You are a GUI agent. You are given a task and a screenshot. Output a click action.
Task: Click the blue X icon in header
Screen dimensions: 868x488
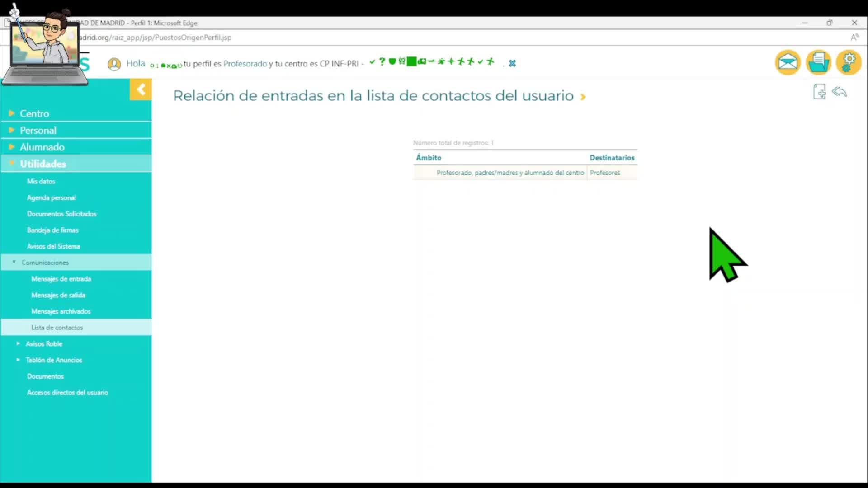tap(512, 64)
